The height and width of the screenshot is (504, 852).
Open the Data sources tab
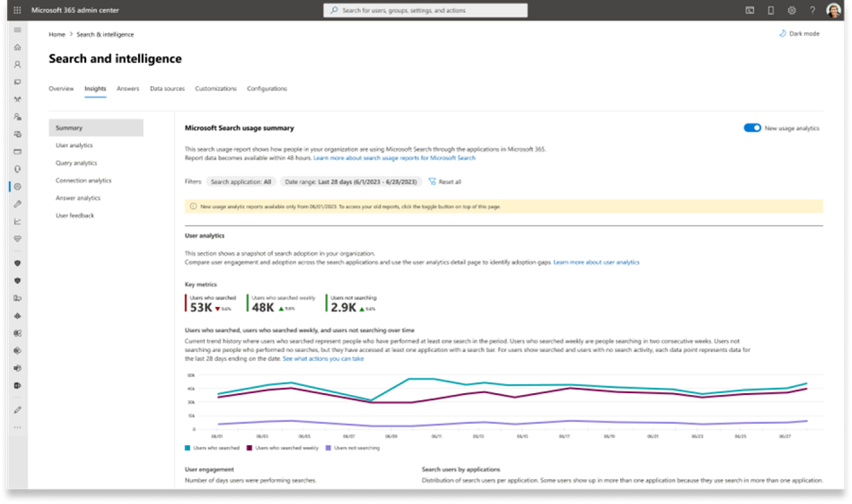click(x=167, y=89)
